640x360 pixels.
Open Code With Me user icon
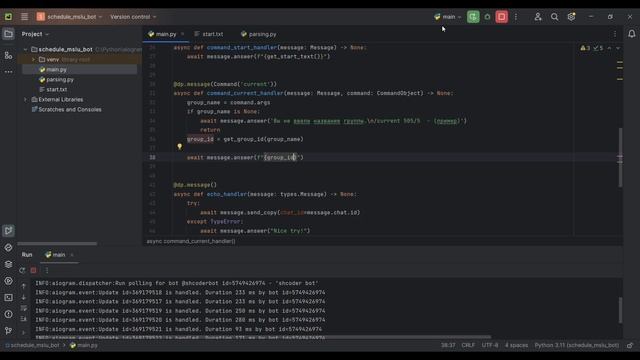pos(538,17)
